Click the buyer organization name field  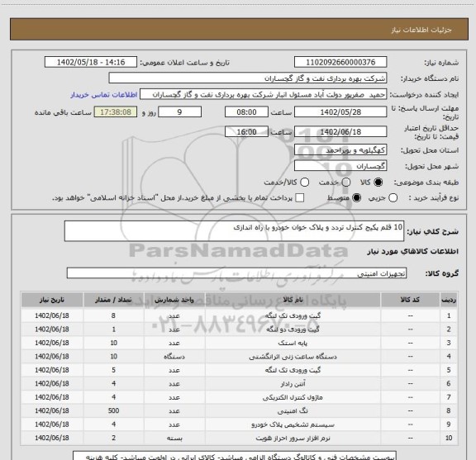click(x=248, y=78)
